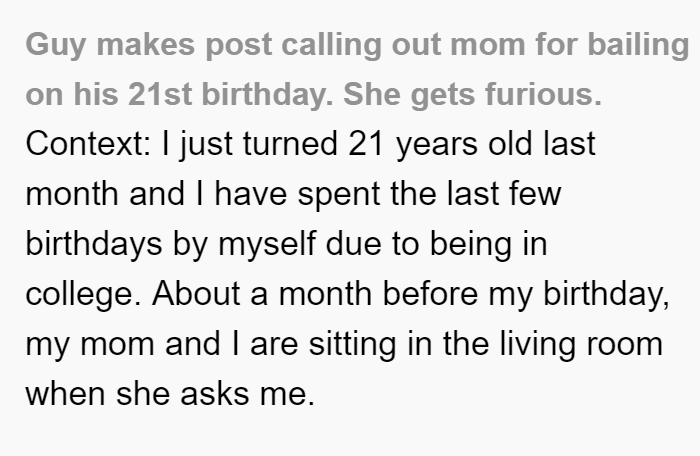Click the headline's second line 'She gets furious.'
The height and width of the screenshot is (456, 700).
(x=472, y=95)
